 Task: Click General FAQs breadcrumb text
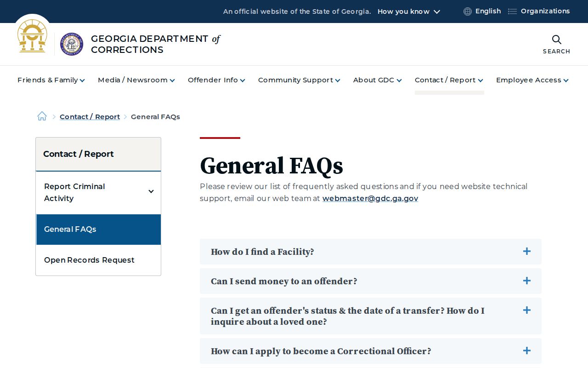[155, 117]
